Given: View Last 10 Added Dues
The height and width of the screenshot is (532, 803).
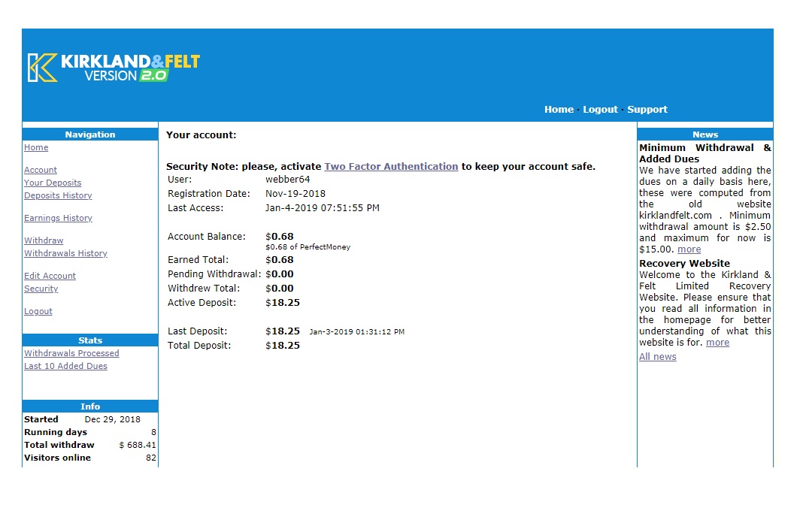Looking at the screenshot, I should click(x=65, y=367).
